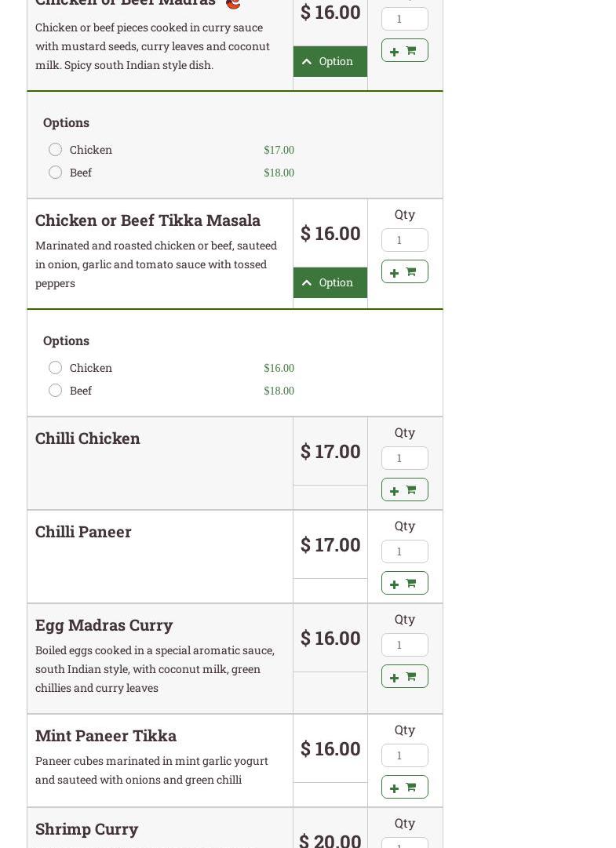Open the Chicken or Beef Tikka Masala title
This screenshot has width=616, height=848.
[148, 220]
